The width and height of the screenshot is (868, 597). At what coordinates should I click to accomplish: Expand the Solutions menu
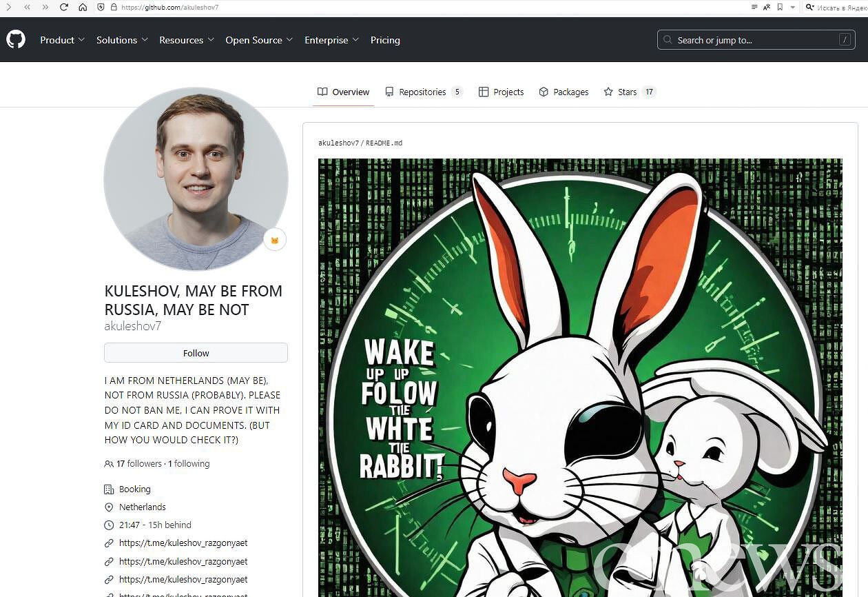(122, 40)
